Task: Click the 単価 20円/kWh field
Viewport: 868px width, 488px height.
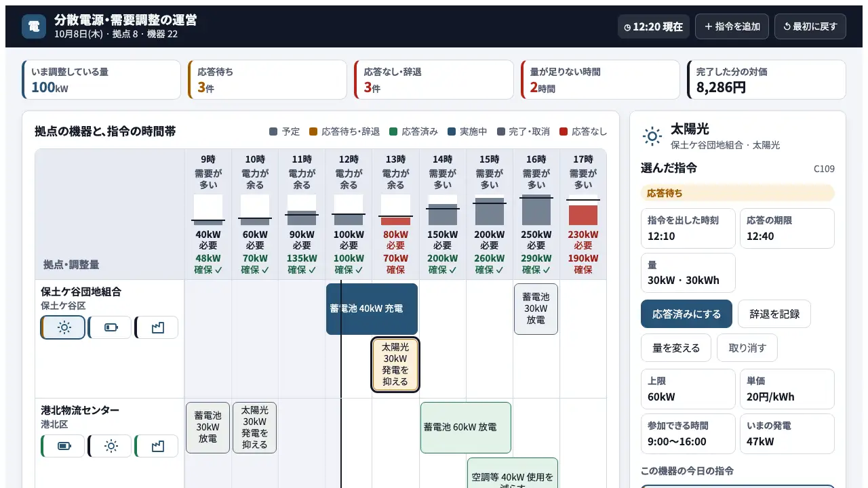Action: click(787, 389)
